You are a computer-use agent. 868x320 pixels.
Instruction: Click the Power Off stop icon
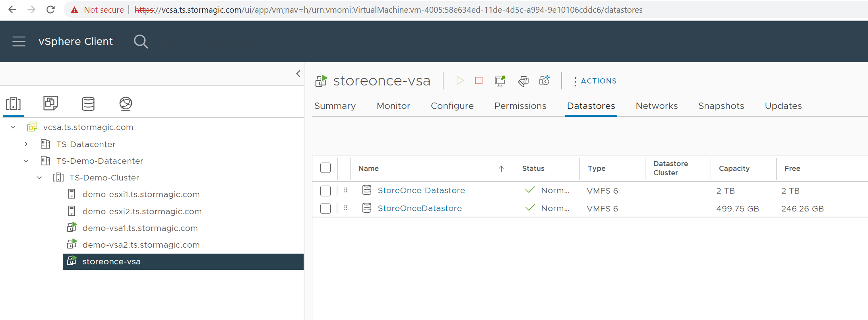pos(479,81)
